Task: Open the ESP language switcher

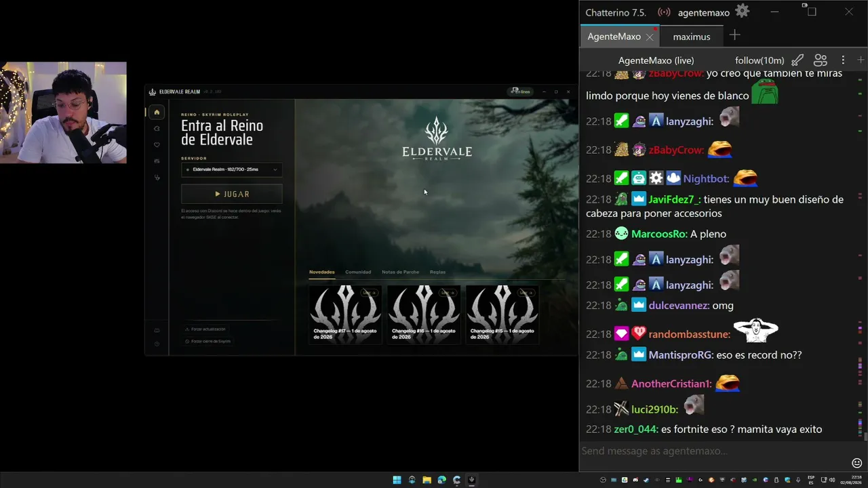Action: pos(810,480)
